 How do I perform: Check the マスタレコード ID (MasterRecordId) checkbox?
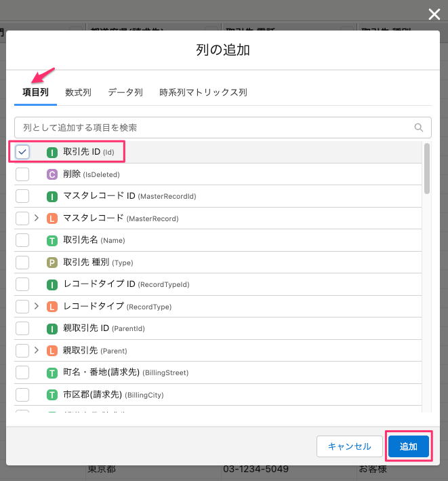(x=22, y=196)
